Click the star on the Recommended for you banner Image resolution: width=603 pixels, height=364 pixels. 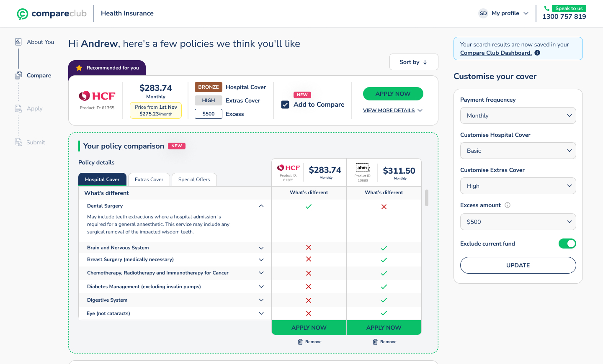coord(78,67)
